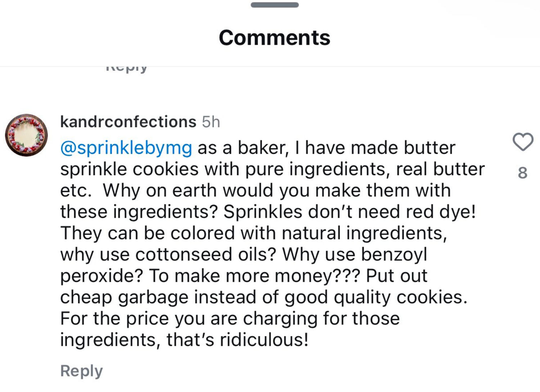540x392 pixels.
Task: Click the words "Why use benzoyl"
Action: pos(355,254)
